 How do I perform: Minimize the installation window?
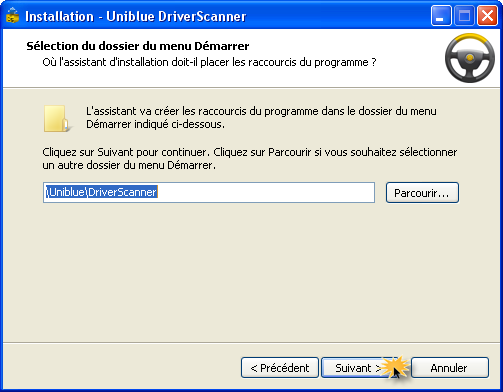click(441, 16)
